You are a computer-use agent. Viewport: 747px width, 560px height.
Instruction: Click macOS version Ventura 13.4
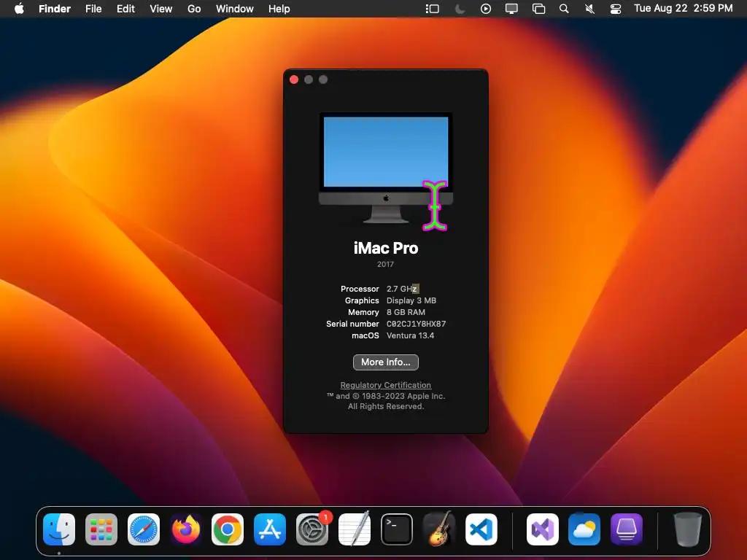point(410,335)
